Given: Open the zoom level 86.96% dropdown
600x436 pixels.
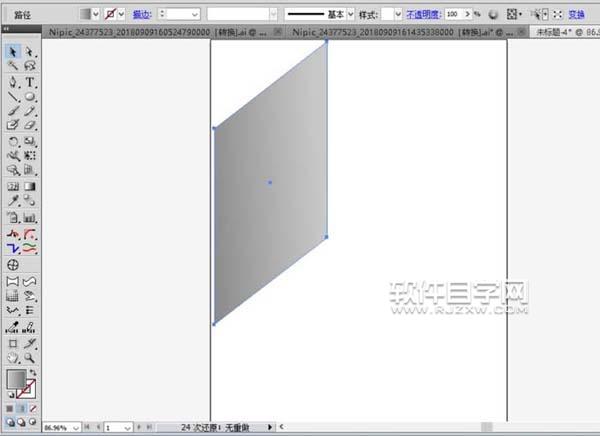Looking at the screenshot, I should (76, 428).
